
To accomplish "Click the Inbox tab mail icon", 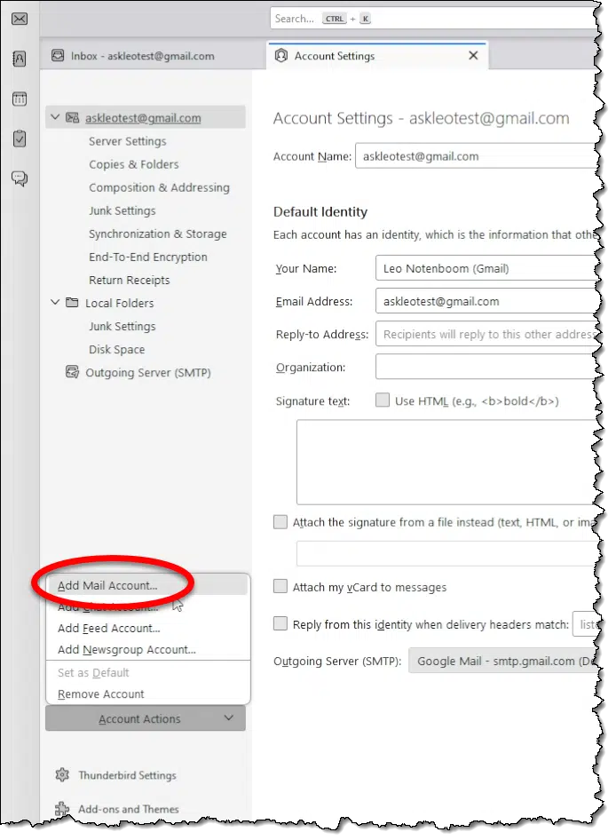I will click(58, 55).
